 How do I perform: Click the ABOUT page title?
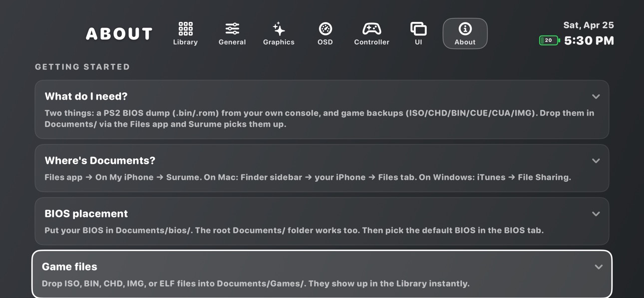(x=119, y=34)
